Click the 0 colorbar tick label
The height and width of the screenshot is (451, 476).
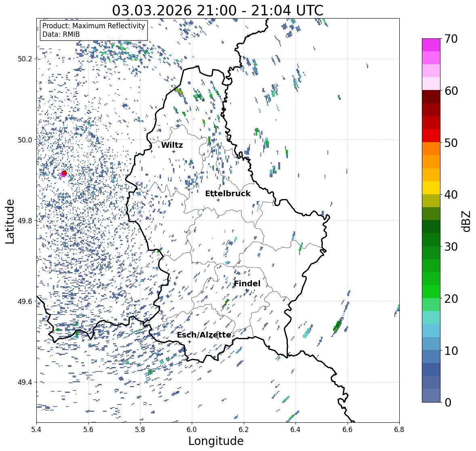click(x=448, y=403)
